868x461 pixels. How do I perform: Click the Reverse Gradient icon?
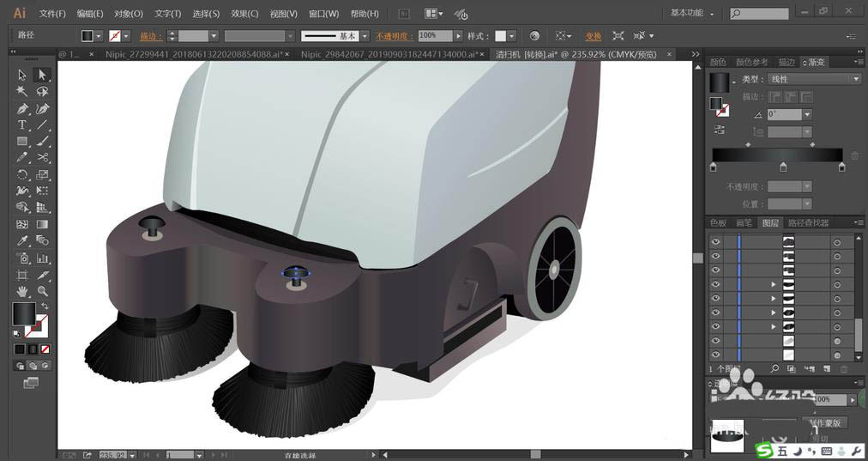click(719, 130)
